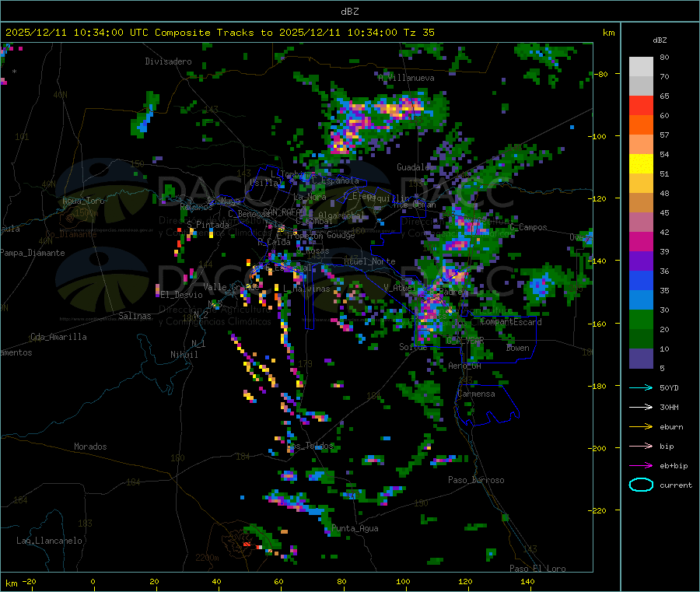The width and height of the screenshot is (700, 592).
Task: Click the yellow eburn arrow in legend
Action: 641,426
